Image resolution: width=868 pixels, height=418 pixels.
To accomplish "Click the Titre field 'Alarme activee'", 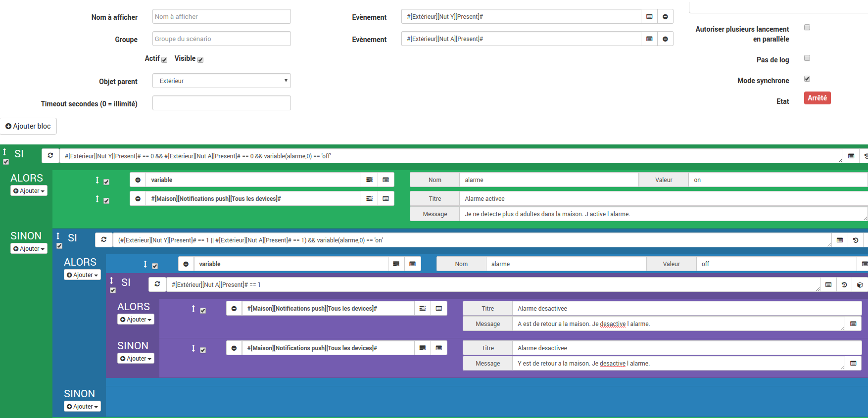I will pyautogui.click(x=664, y=199).
